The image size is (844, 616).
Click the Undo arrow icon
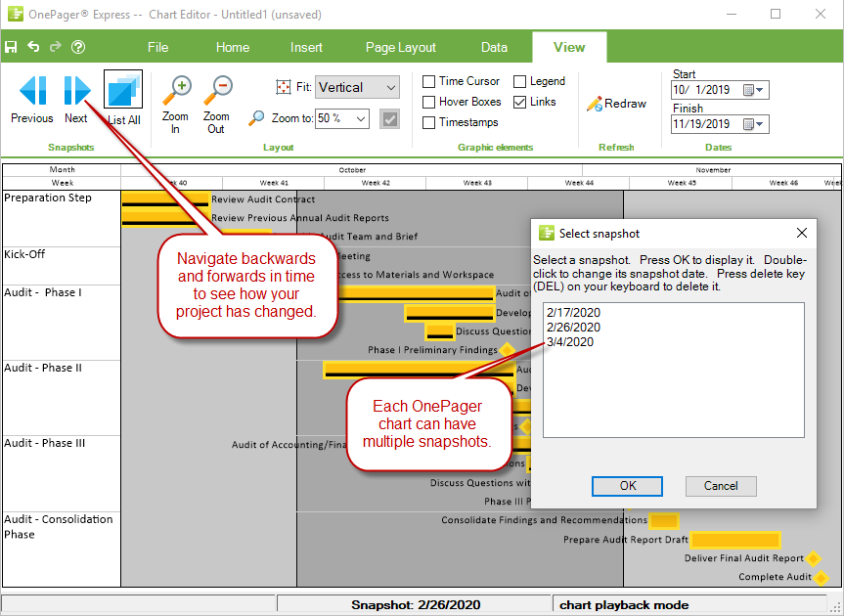point(33,47)
